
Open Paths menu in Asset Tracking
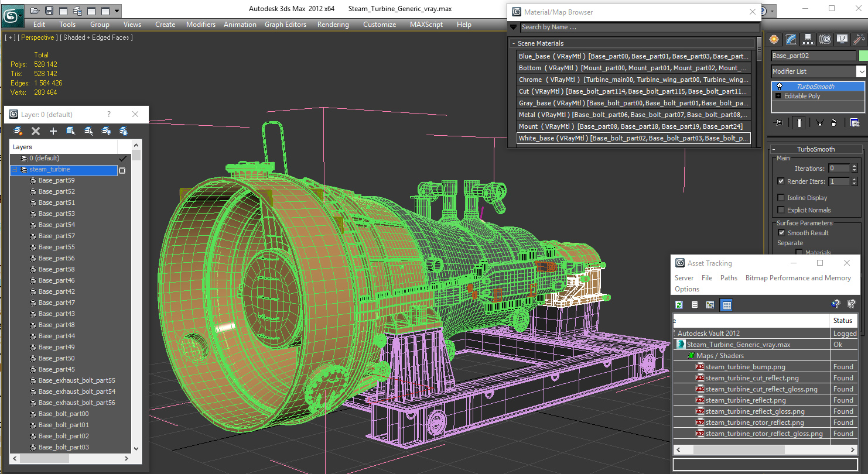(x=729, y=278)
